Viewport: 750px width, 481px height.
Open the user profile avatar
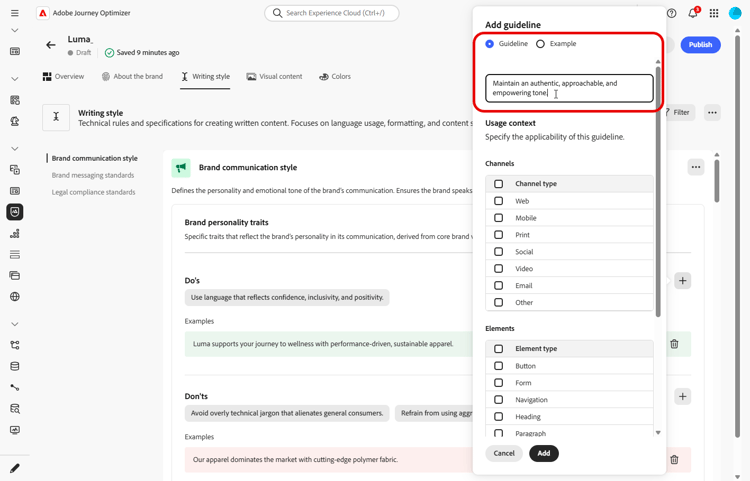pyautogui.click(x=735, y=13)
